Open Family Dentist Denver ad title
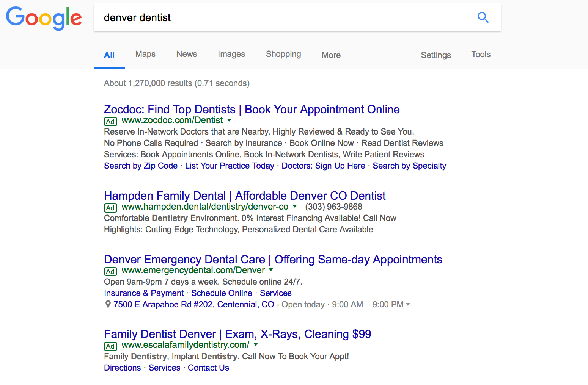This screenshot has height=385, width=588. pyautogui.click(x=237, y=334)
